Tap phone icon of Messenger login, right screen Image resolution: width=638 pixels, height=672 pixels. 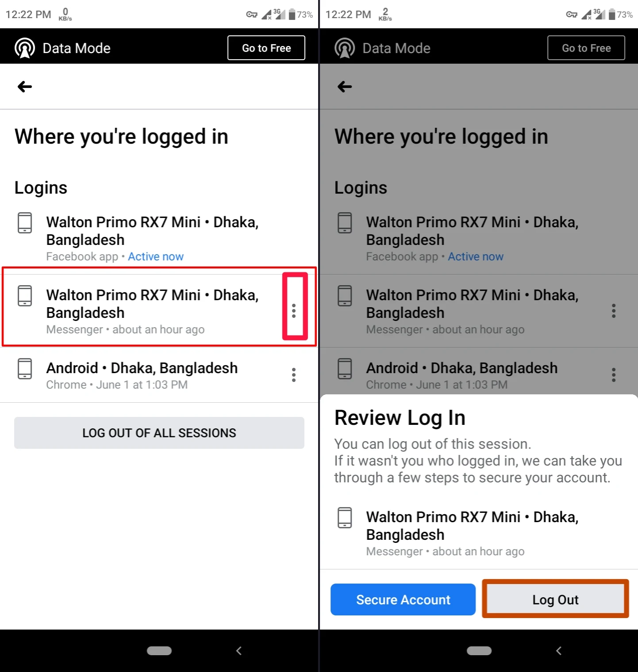coord(345,296)
